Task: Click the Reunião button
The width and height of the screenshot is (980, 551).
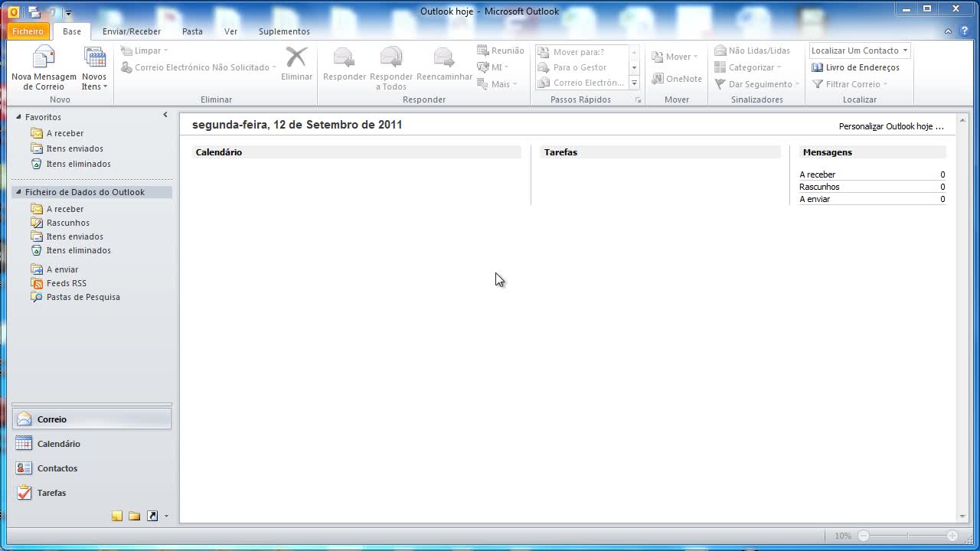Action: coord(501,51)
